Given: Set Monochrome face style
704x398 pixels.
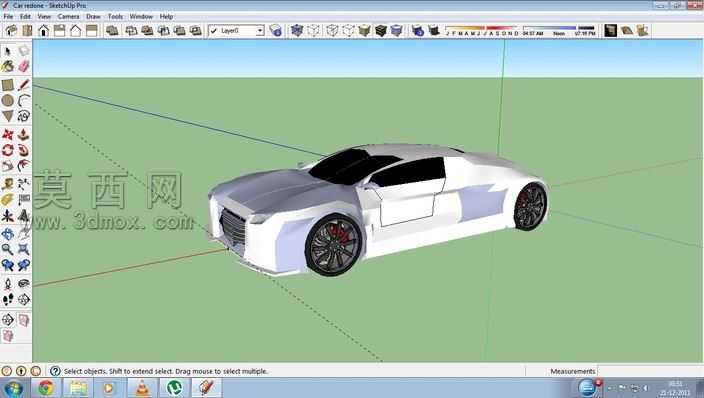Looking at the screenshot, I should [x=397, y=30].
